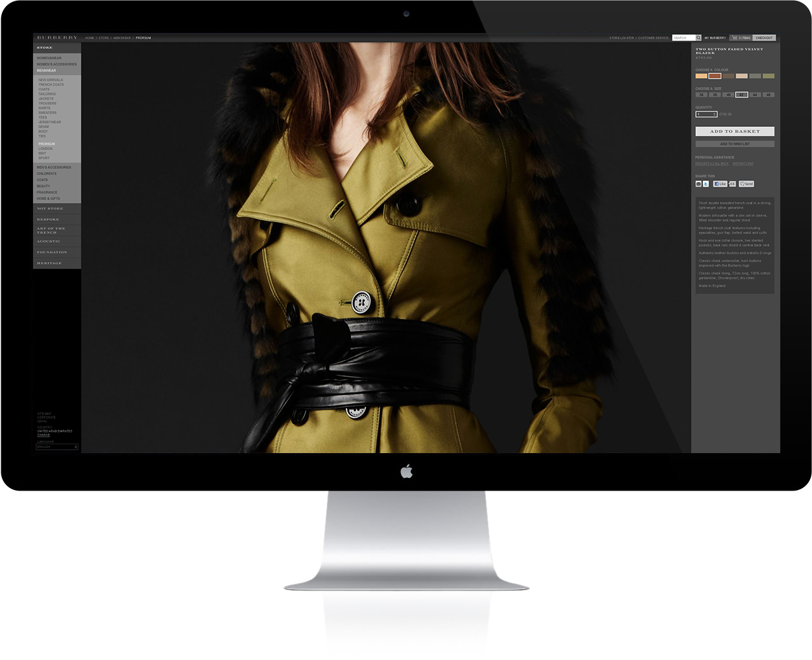
Task: Open the Quantity dropdown
Action: pyautogui.click(x=706, y=114)
